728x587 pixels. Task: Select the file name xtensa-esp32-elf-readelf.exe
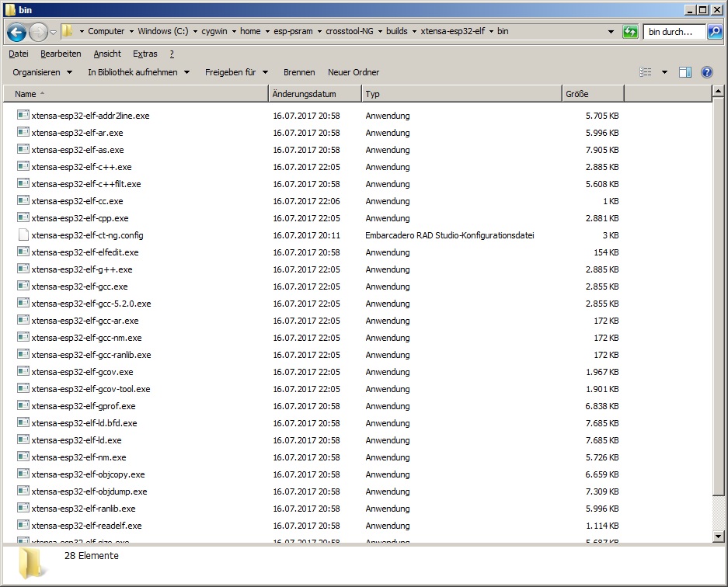[x=86, y=526]
